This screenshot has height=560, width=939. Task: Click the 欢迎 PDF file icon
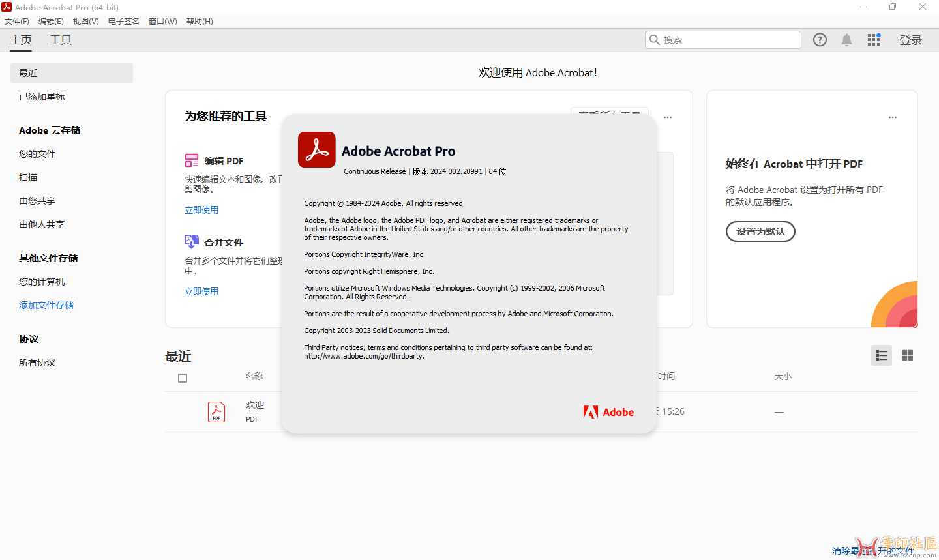[216, 412]
